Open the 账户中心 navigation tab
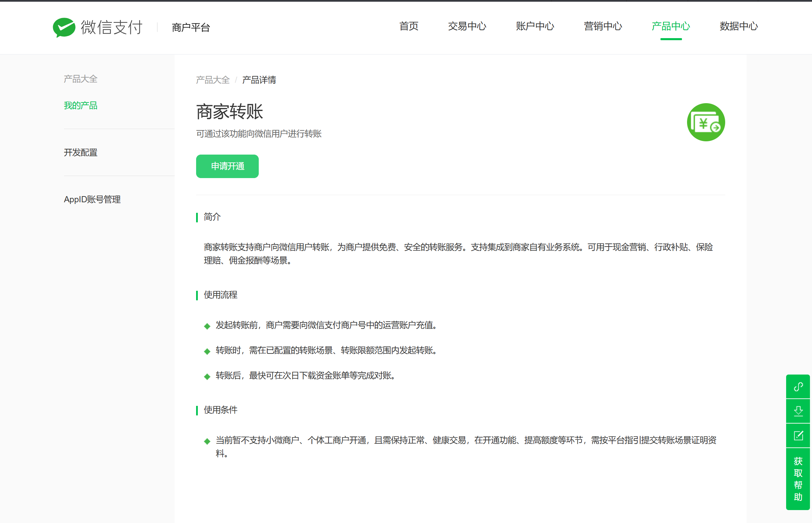The height and width of the screenshot is (523, 812). pos(535,26)
